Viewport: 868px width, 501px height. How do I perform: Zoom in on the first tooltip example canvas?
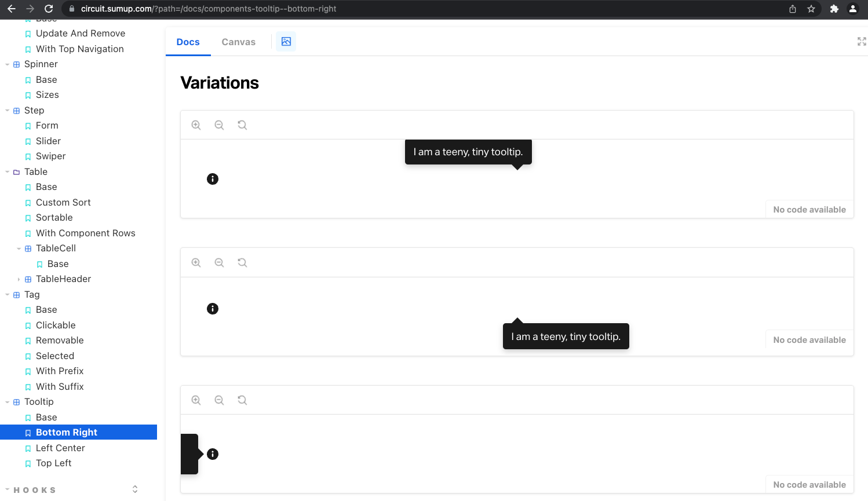196,125
